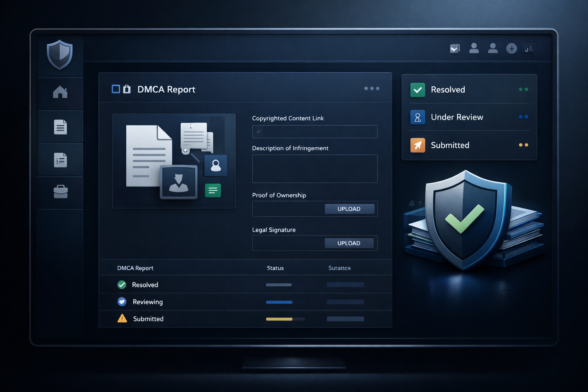Click the user avatar icon in the illustration
Viewport: 588px width, 392px height.
[216, 165]
